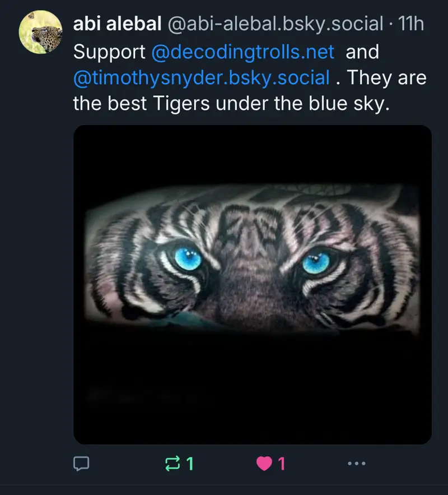The image size is (448, 495).
Task: Visit the @decodingtrolls.net mention
Action: tap(243, 52)
